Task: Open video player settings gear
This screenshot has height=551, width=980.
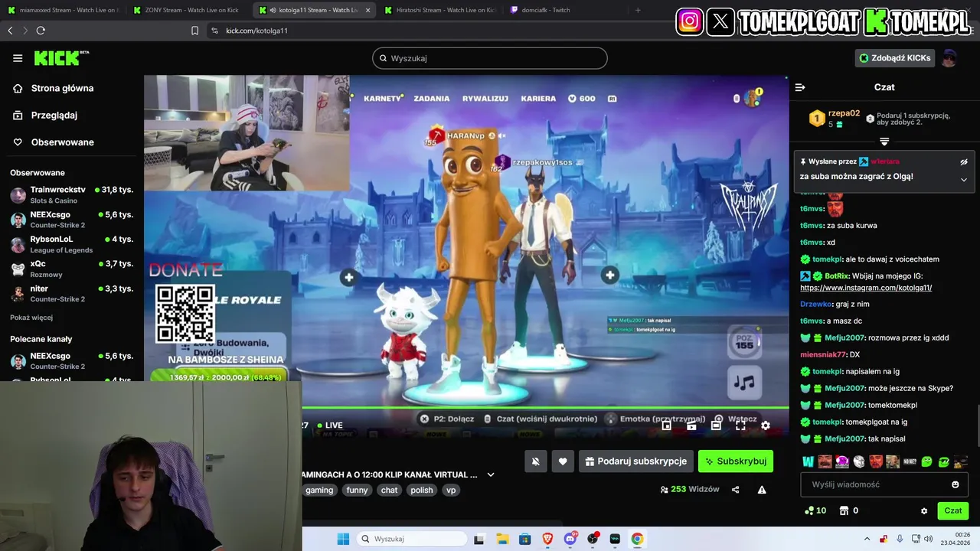Action: pyautogui.click(x=765, y=425)
